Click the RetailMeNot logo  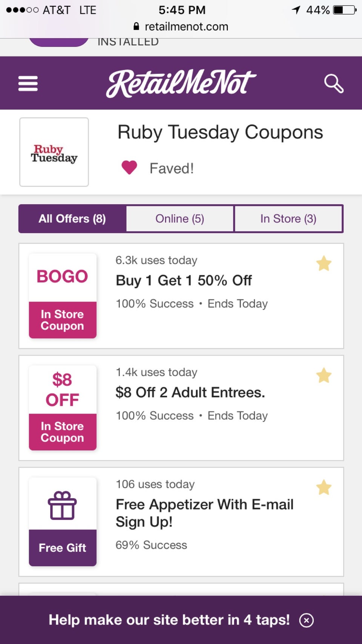(181, 83)
